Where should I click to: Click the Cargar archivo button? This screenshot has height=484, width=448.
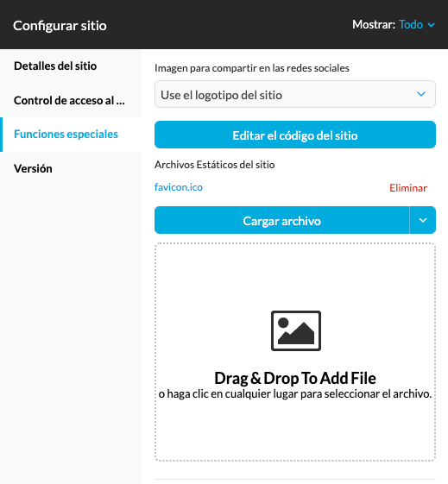(x=282, y=220)
